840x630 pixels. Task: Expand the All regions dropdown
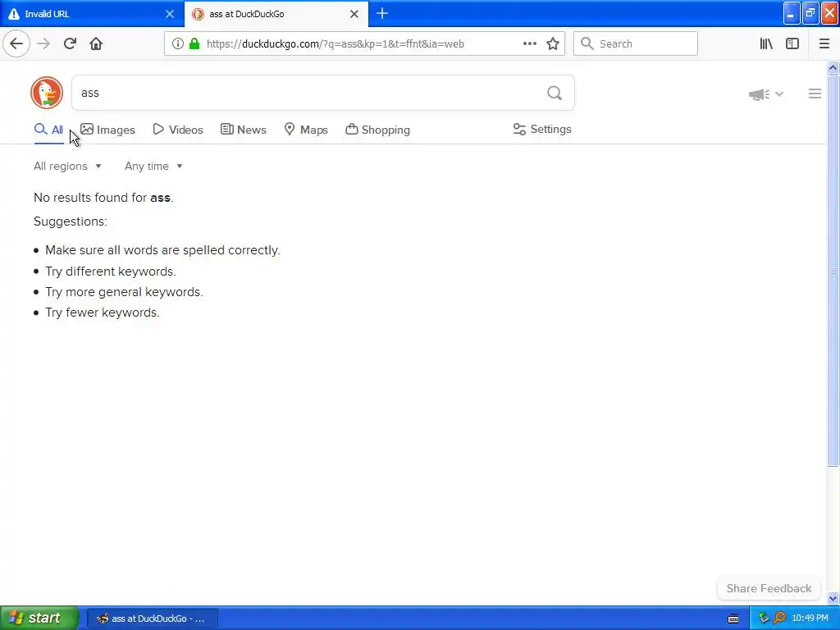(67, 166)
